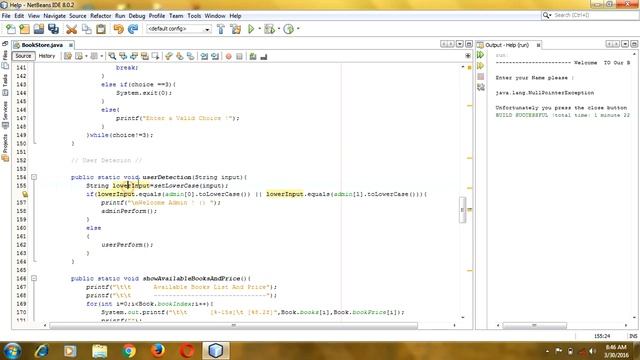Find previous occurrence editor icon

click(x=123, y=56)
